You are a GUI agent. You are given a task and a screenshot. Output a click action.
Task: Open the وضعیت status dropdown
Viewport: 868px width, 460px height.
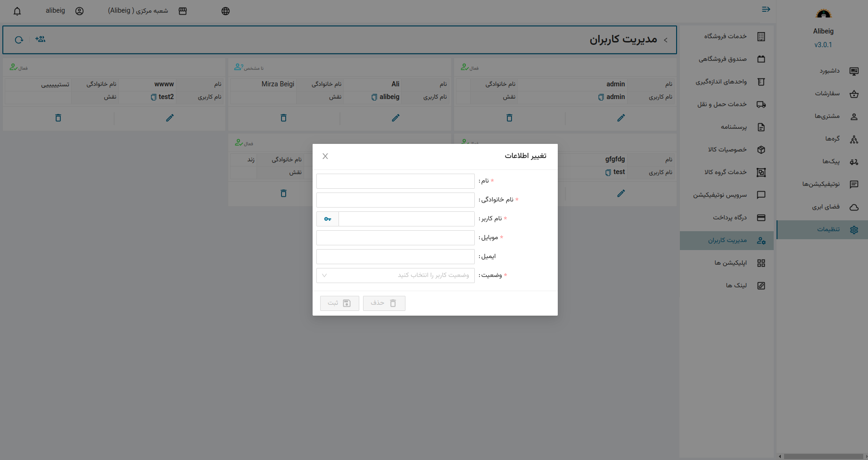395,276
